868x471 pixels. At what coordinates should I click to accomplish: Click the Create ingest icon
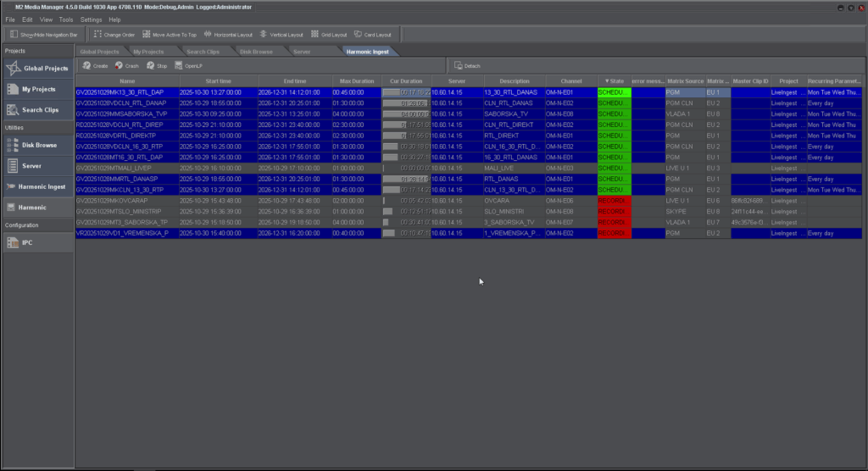pyautogui.click(x=87, y=65)
